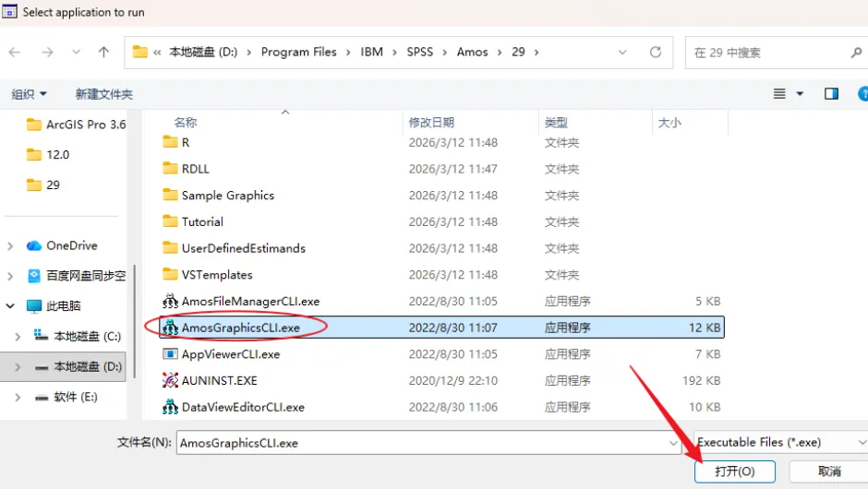Open 12.0 folder in sidebar
Image resolution: width=868 pixels, height=489 pixels.
coord(48,155)
